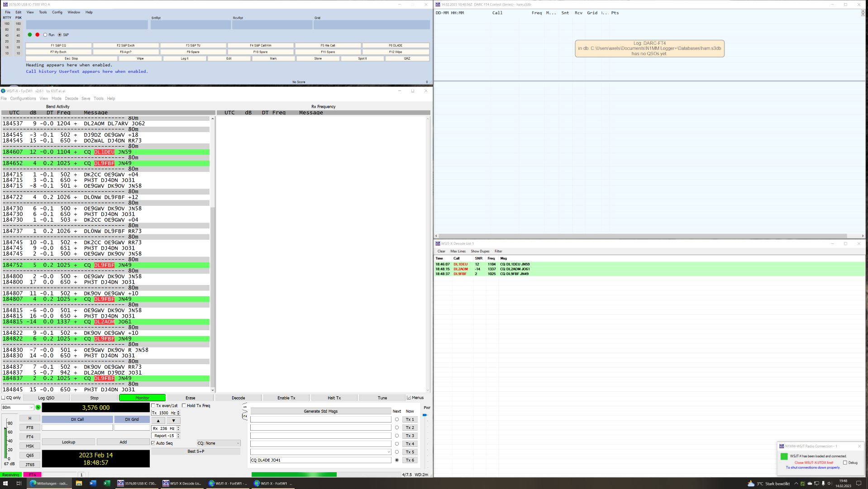Select the Run radio button
This screenshot has height=489, width=868.
(x=45, y=35)
